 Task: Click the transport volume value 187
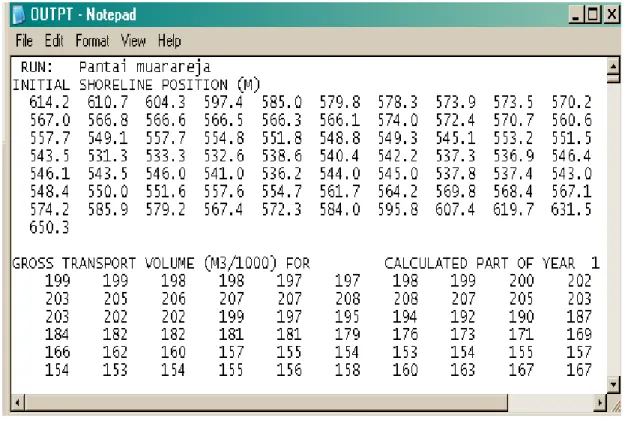[x=579, y=317]
